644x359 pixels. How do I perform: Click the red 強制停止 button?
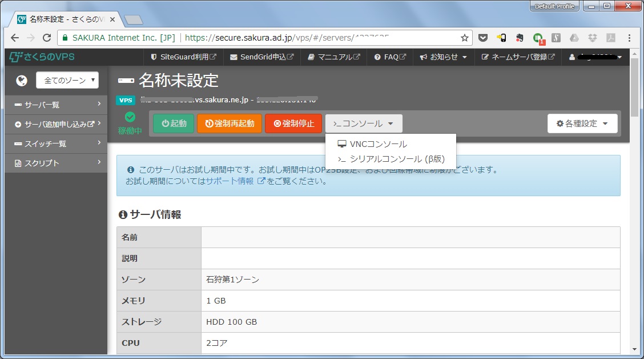point(293,123)
